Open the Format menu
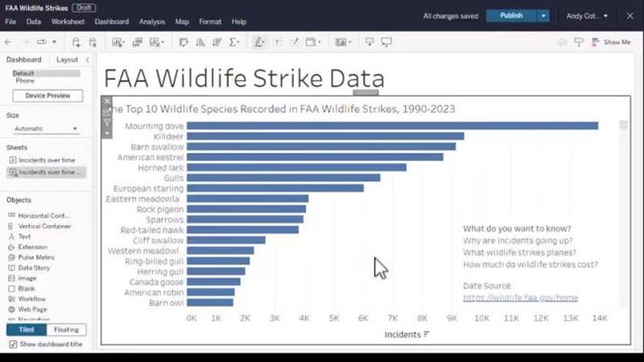The width and height of the screenshot is (644, 362). click(x=210, y=22)
